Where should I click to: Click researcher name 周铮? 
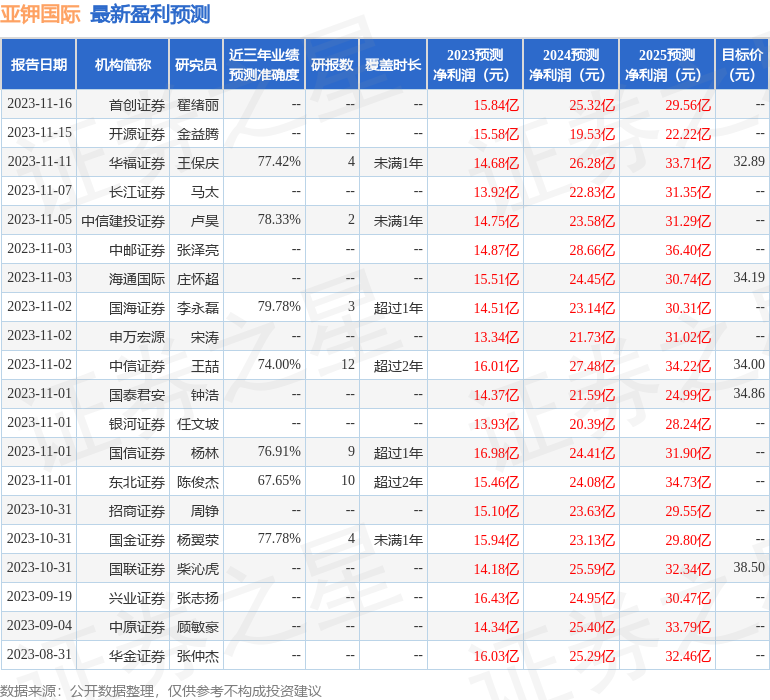(205, 511)
